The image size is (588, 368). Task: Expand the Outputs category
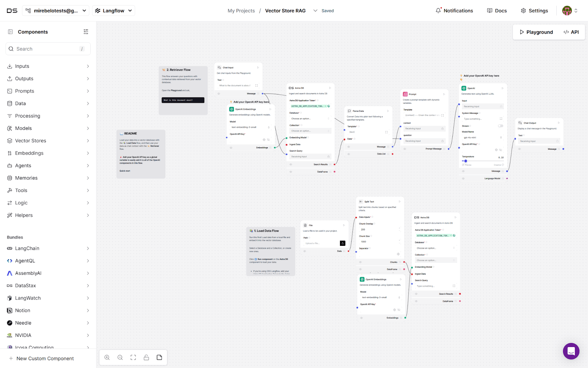coord(48,79)
